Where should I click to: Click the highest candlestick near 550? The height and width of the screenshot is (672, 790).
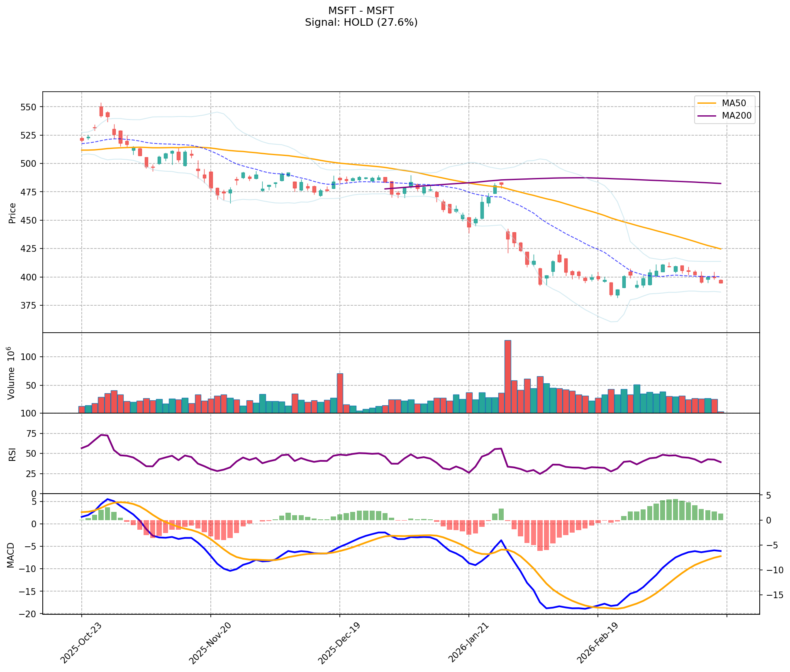101,111
